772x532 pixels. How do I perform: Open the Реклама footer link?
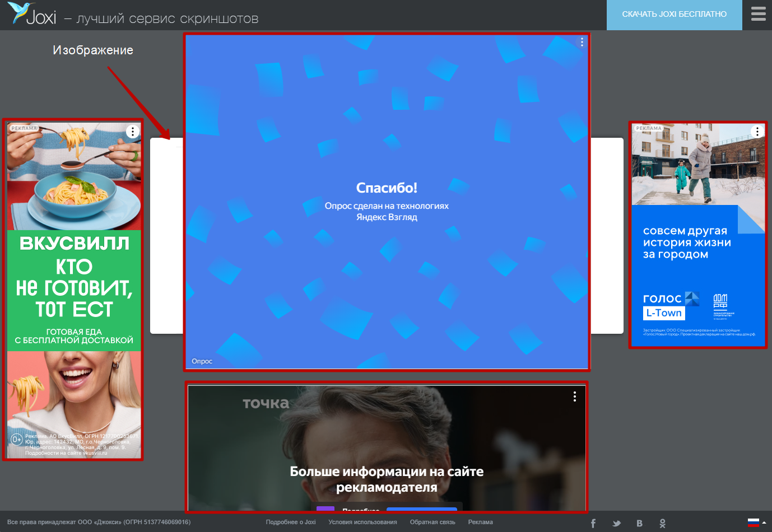(x=481, y=522)
